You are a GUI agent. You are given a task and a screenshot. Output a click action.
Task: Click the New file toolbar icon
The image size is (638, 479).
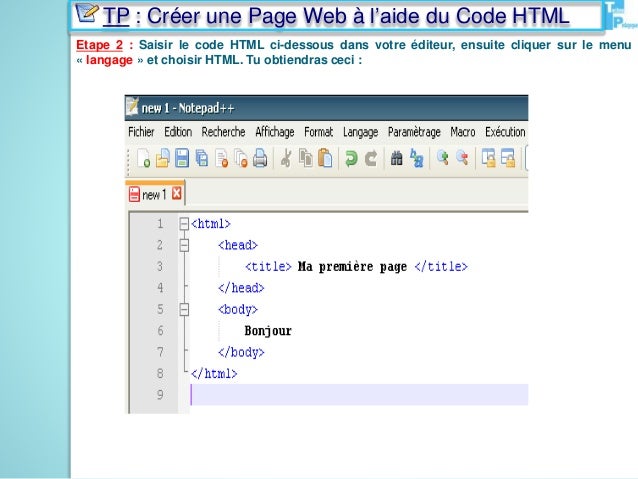[143, 158]
